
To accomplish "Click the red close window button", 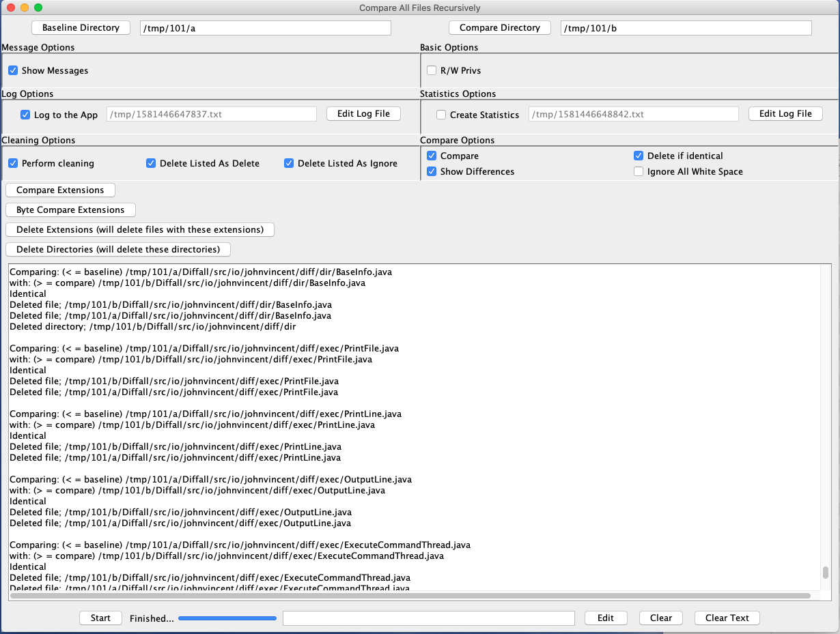I will coord(11,8).
